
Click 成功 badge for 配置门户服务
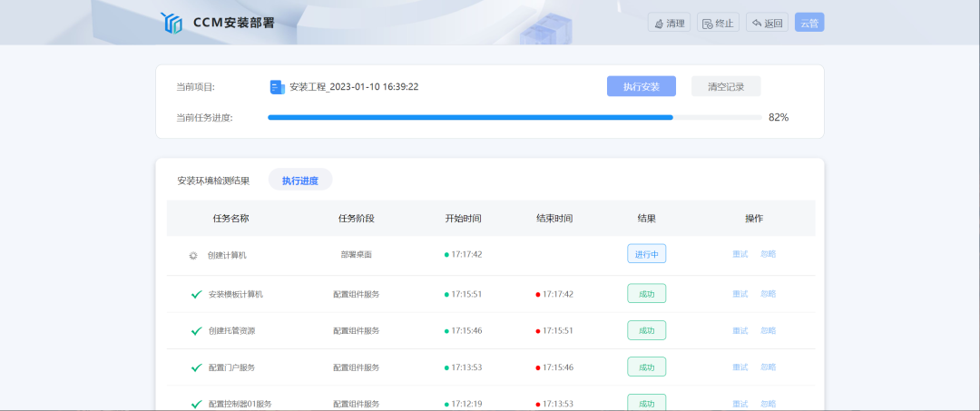pos(646,367)
